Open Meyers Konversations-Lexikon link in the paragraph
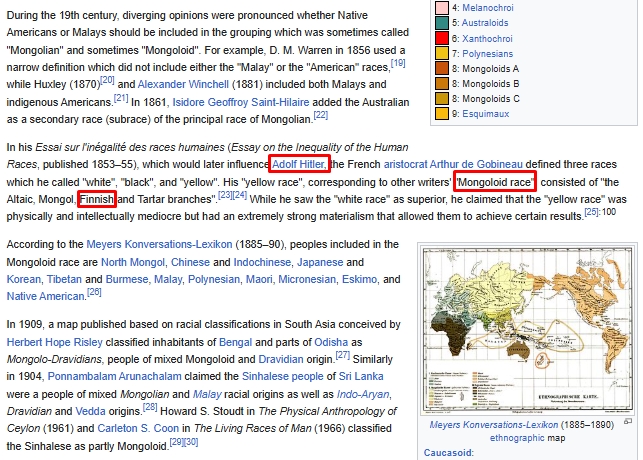This screenshot has height=460, width=643. coord(159,244)
